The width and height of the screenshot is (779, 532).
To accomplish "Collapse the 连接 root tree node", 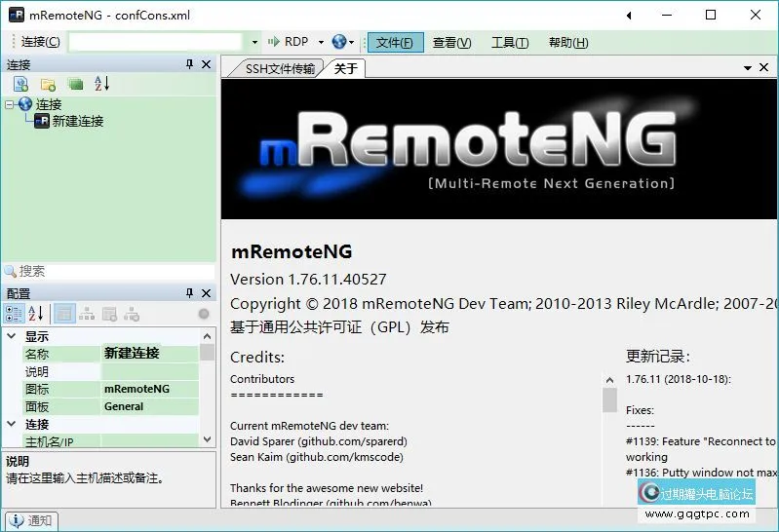I will [x=10, y=104].
